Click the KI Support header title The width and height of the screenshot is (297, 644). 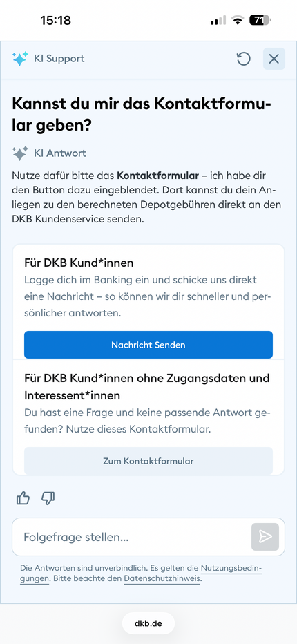(59, 59)
